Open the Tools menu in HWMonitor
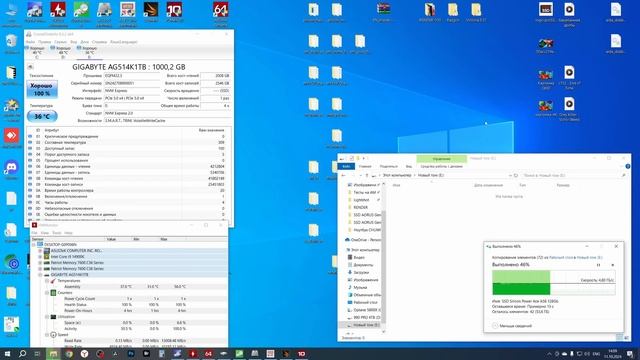The height and width of the screenshot is (360, 640). (x=57, y=233)
